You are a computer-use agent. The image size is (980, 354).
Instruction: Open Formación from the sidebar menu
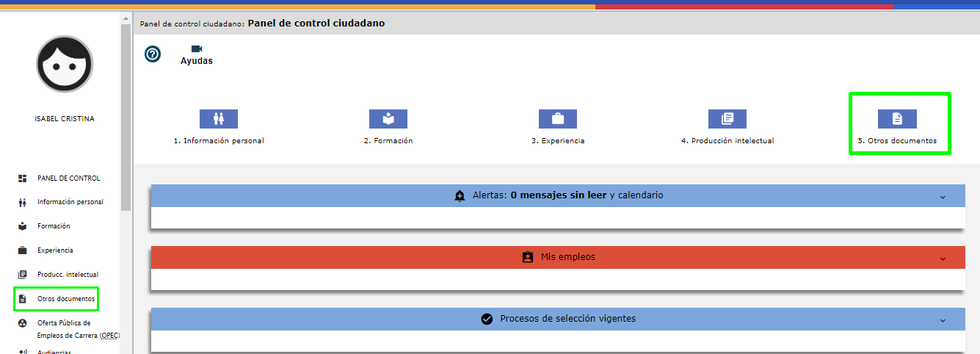pos(54,226)
